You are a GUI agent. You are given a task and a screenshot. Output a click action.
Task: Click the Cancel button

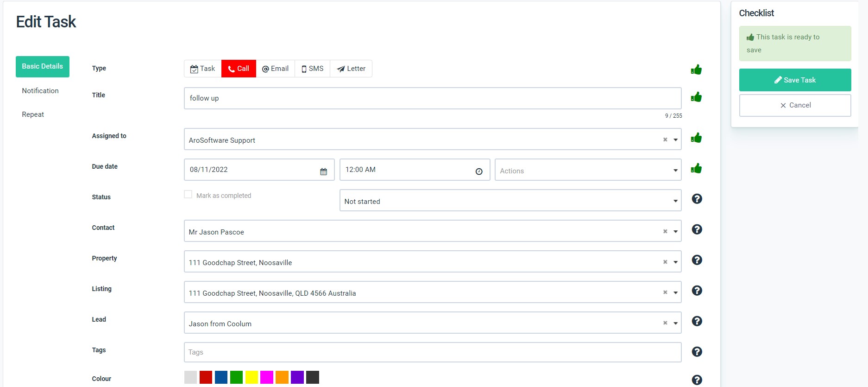click(x=795, y=105)
